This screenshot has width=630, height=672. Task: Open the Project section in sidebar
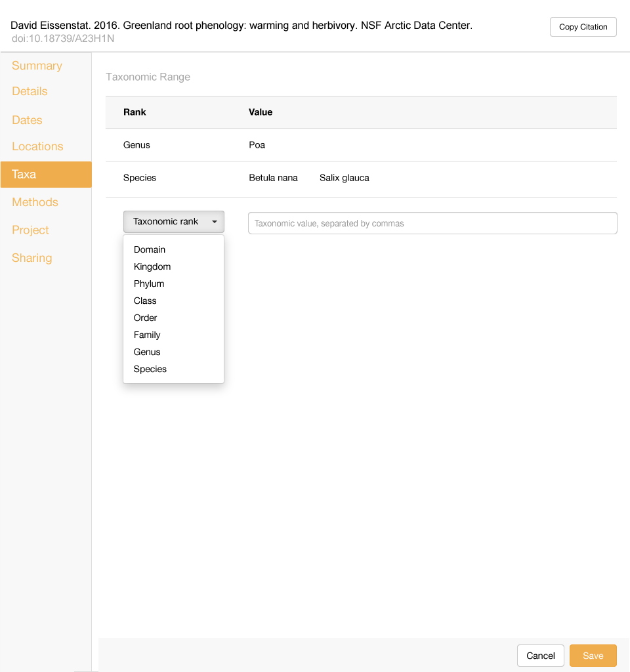click(x=30, y=230)
